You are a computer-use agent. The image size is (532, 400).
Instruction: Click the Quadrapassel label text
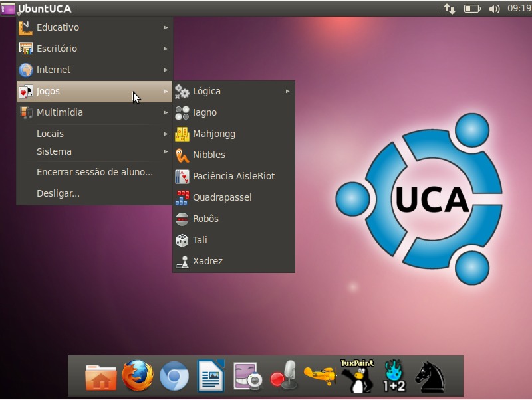click(222, 197)
